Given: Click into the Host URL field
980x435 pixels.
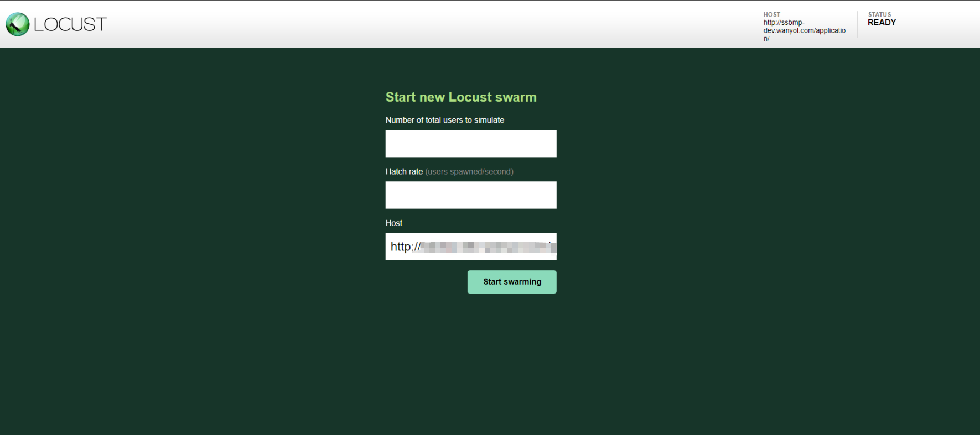Looking at the screenshot, I should pos(471,247).
